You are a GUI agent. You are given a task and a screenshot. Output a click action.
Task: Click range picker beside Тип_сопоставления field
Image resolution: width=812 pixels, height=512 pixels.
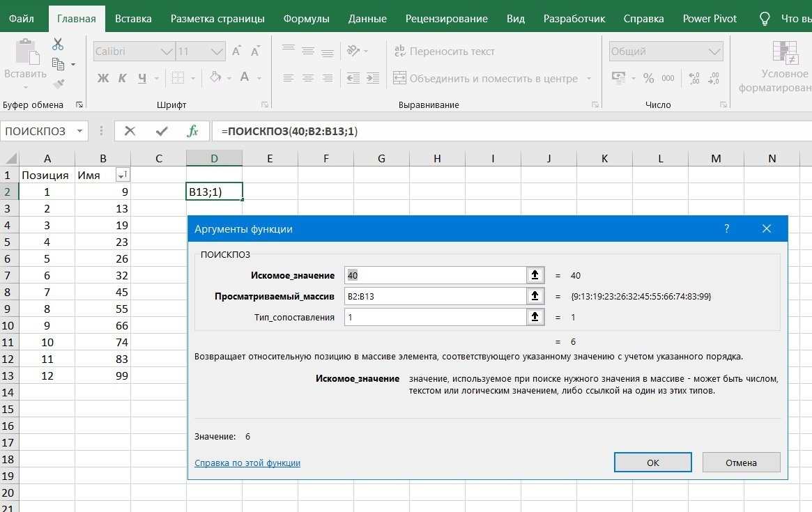coord(535,317)
